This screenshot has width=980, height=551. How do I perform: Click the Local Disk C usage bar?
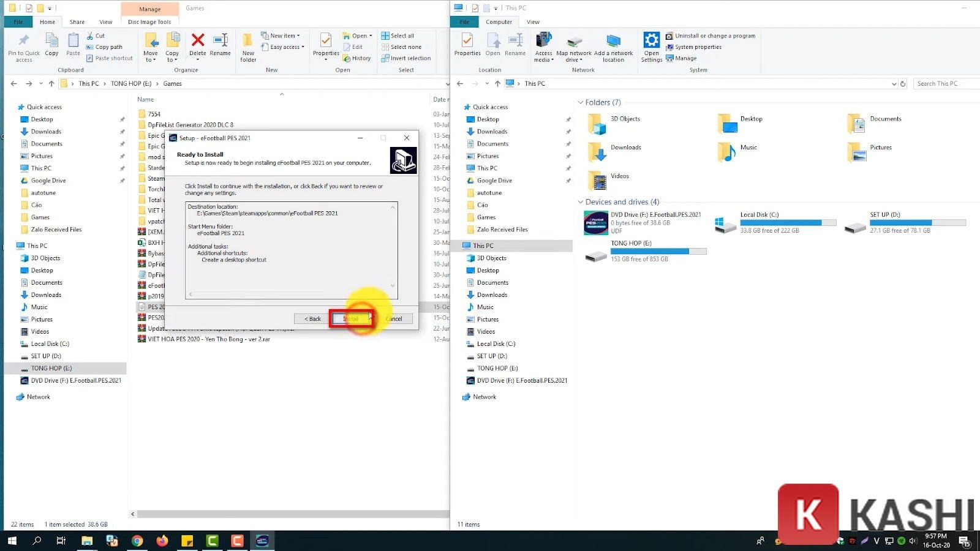788,223
